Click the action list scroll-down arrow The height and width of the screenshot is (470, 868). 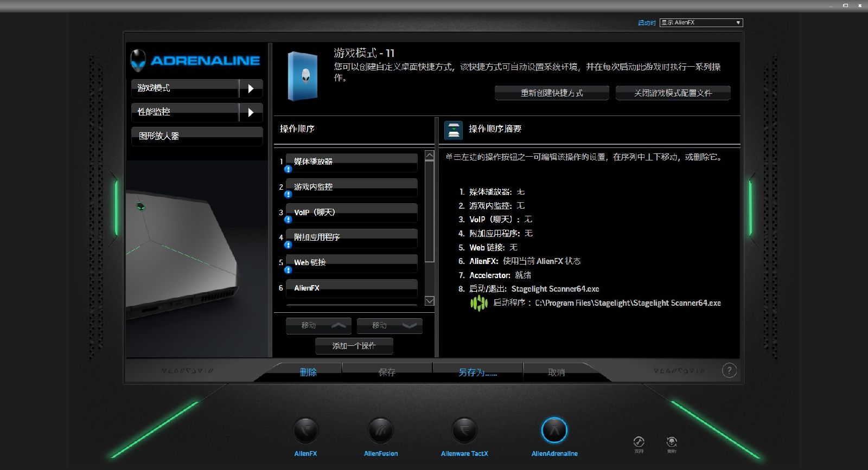click(430, 301)
